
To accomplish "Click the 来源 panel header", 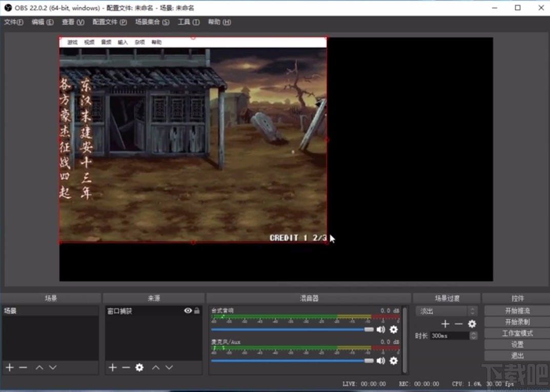I will [154, 298].
